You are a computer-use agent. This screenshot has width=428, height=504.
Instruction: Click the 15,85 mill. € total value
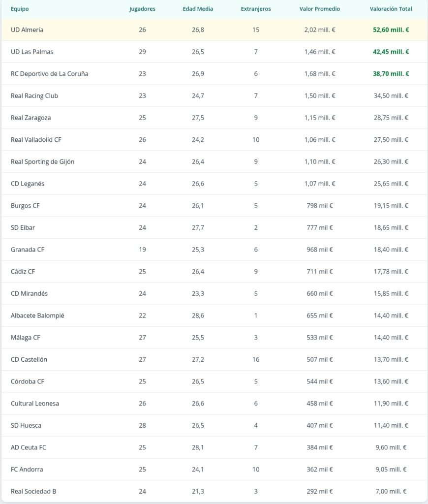[391, 293]
